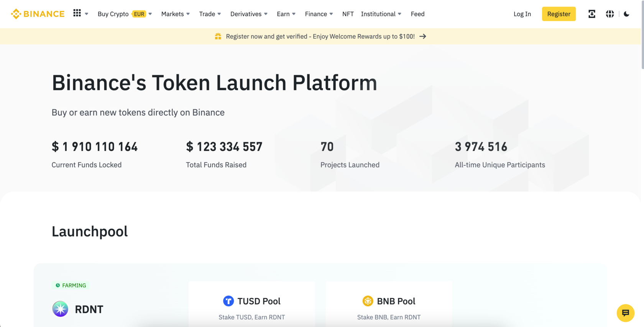Open the NFT menu item
The width and height of the screenshot is (644, 327).
click(348, 14)
